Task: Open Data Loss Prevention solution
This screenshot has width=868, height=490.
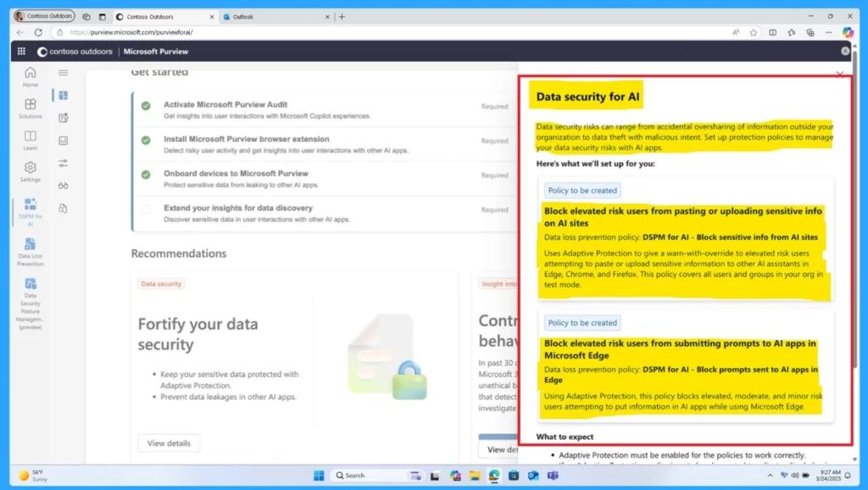Action: [31, 252]
